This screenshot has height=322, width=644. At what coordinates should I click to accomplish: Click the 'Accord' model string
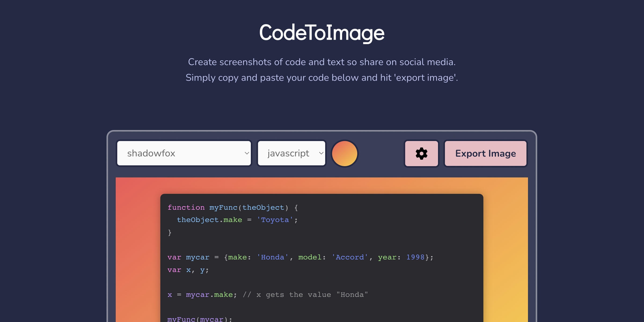click(349, 257)
